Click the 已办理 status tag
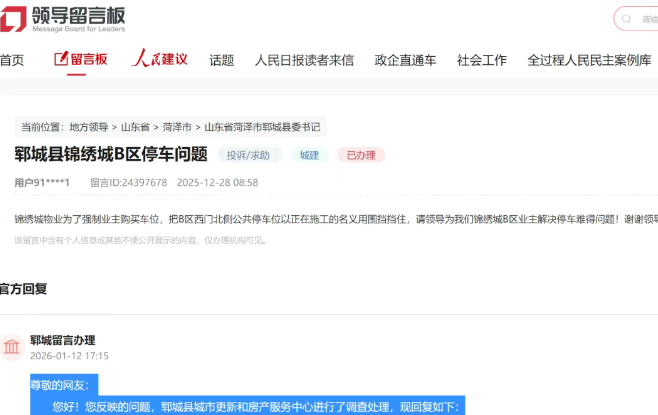658x415 pixels. (x=360, y=155)
